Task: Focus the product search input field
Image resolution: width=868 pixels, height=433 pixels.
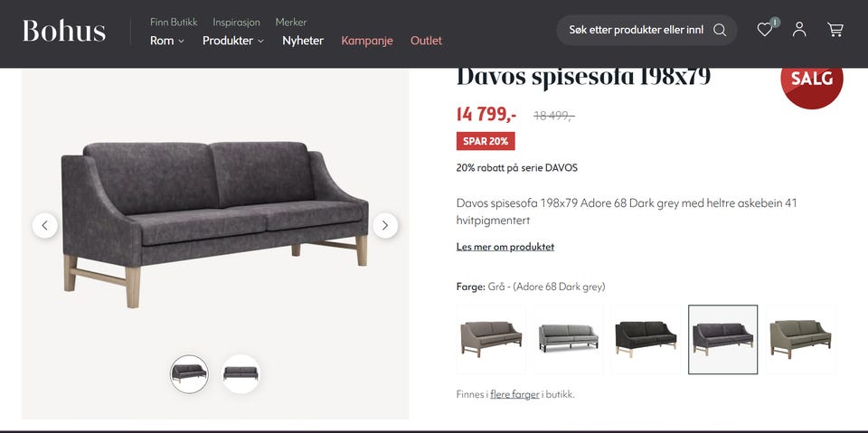Action: 637,30
